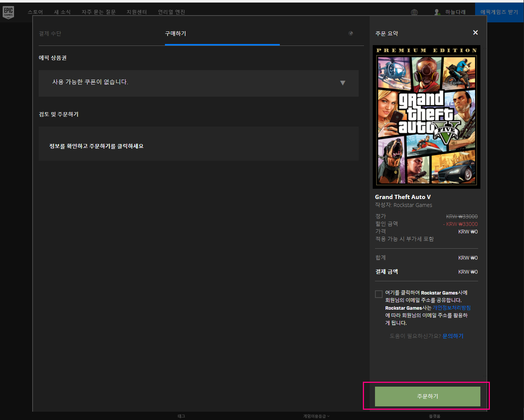Click the user avatar icon beside 하늘다래
Screen dimensions: 524x420
(437, 12)
